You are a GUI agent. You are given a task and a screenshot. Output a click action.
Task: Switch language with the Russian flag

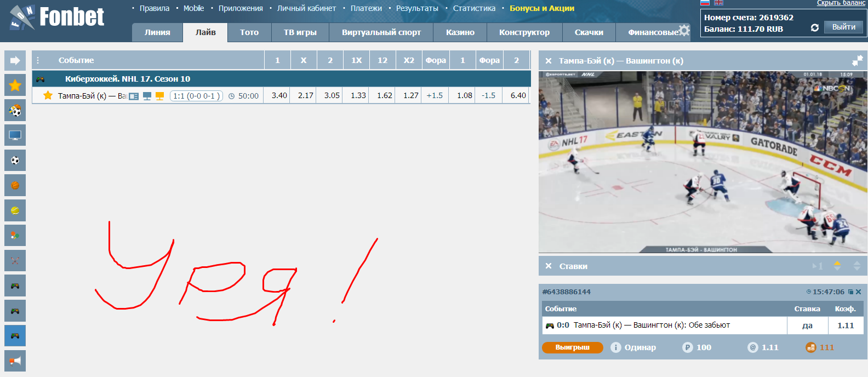pyautogui.click(x=705, y=3)
